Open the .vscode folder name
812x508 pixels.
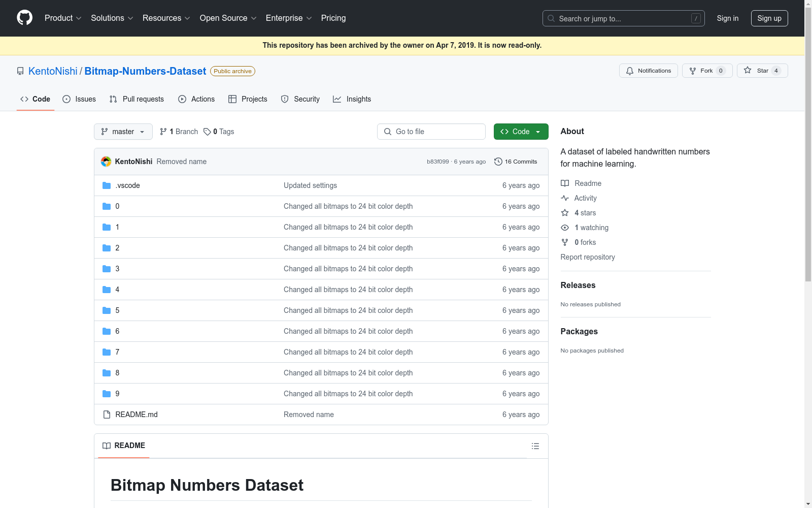128,185
